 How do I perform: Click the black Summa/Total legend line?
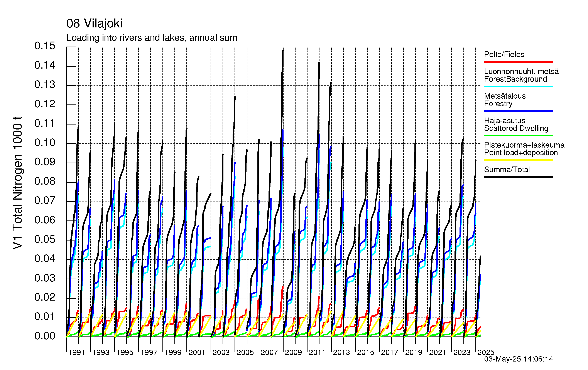(x=519, y=177)
